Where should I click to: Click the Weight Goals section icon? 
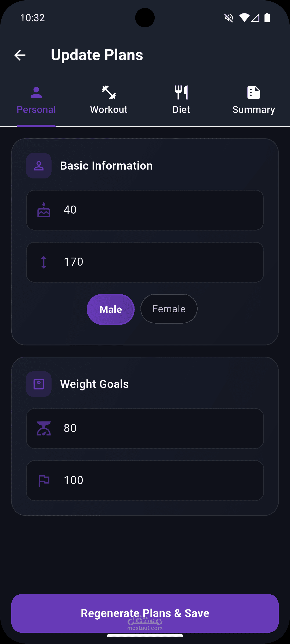click(x=39, y=384)
